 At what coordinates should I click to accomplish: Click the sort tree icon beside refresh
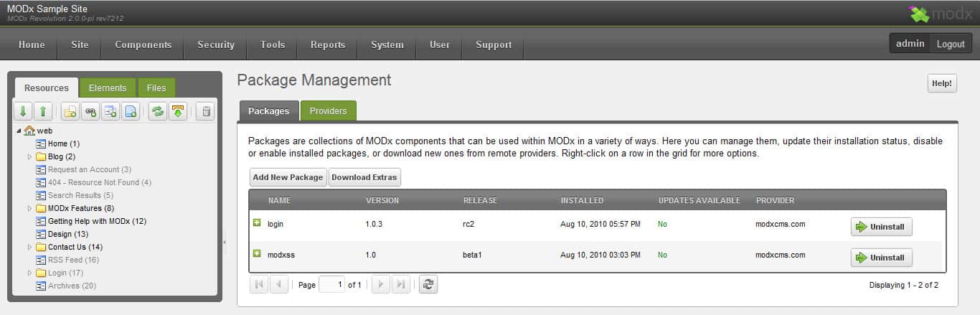[x=178, y=111]
